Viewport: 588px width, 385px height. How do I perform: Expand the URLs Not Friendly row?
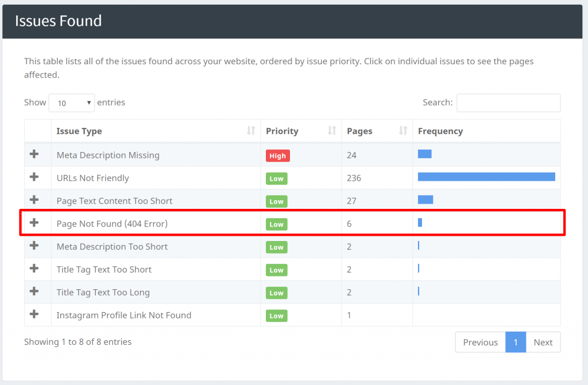tap(34, 177)
